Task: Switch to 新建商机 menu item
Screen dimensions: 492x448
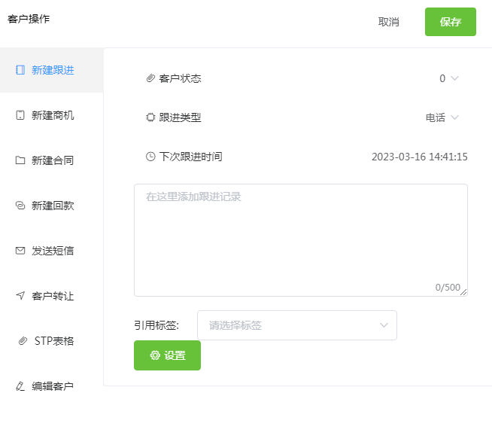Action: (52, 115)
